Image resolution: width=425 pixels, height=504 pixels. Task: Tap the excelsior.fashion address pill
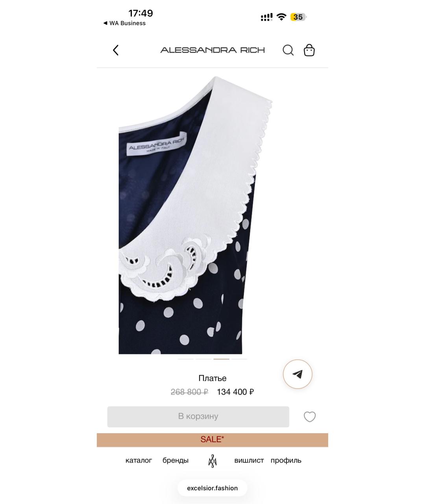click(213, 488)
